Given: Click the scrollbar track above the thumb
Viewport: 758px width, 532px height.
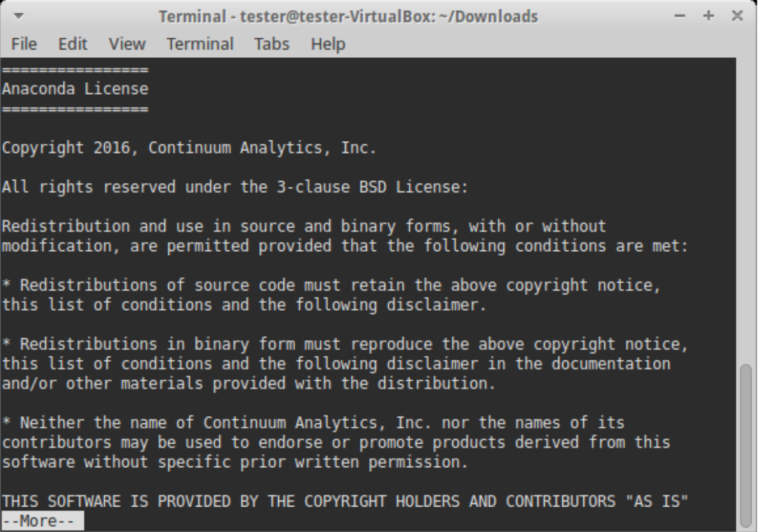Looking at the screenshot, I should (x=747, y=210).
